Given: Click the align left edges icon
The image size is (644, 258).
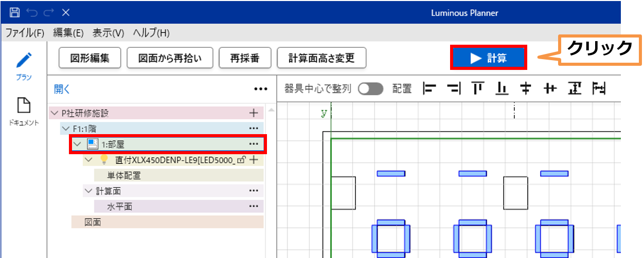Looking at the screenshot, I should point(430,89).
